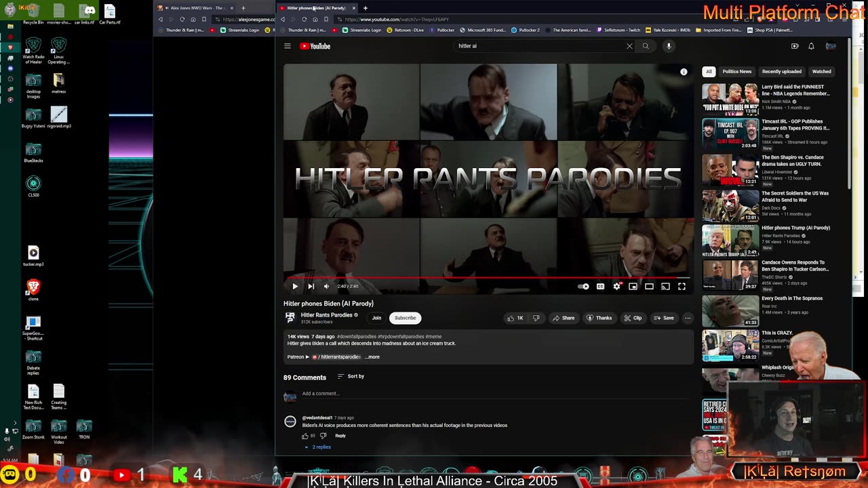Open tucker.mp3 on the desktop
The height and width of the screenshot is (488, 868).
pos(33,256)
